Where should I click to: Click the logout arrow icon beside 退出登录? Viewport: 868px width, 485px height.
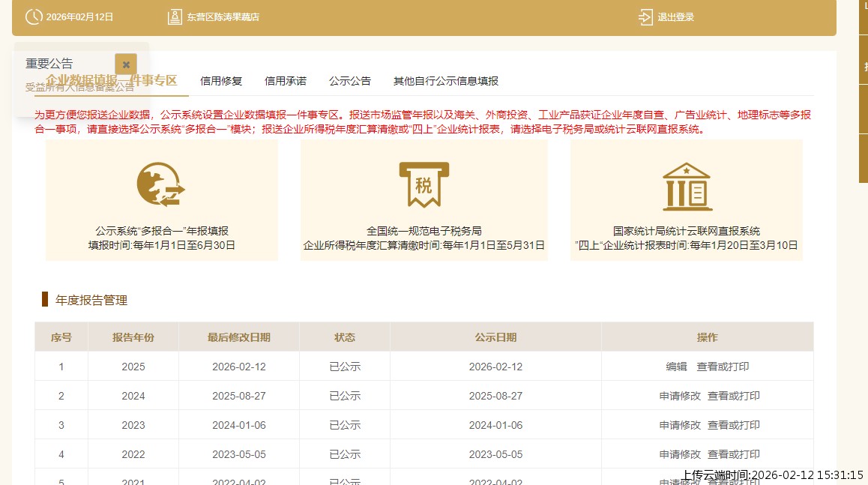(645, 17)
